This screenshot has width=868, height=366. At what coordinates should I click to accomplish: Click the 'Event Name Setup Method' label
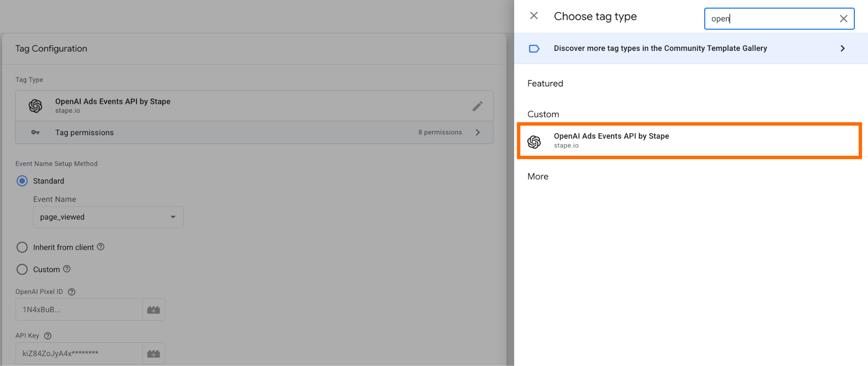point(56,164)
